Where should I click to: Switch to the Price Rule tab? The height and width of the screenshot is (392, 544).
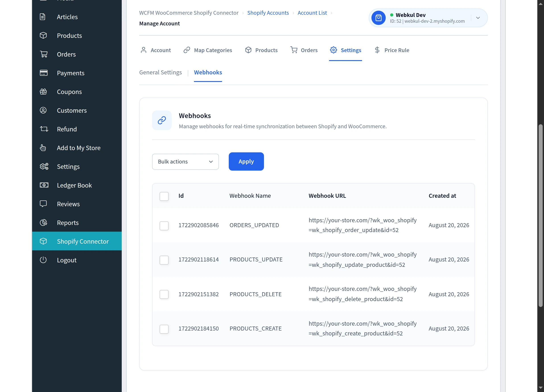click(x=392, y=50)
